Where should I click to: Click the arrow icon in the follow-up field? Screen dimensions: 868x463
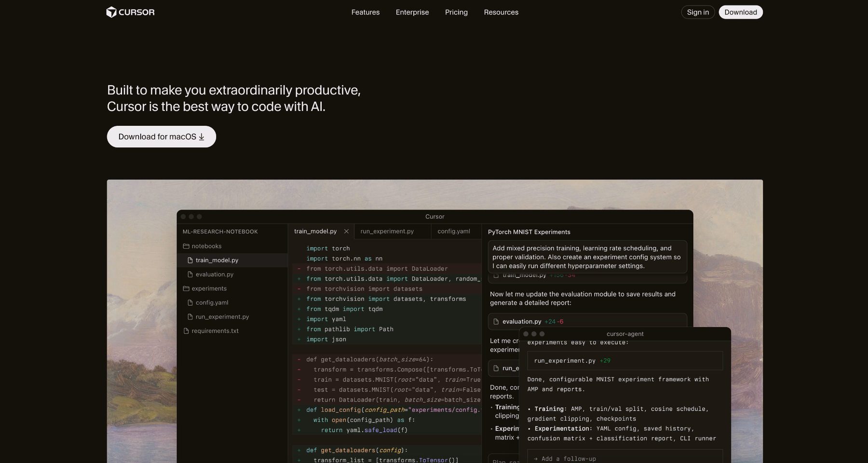(x=535, y=459)
